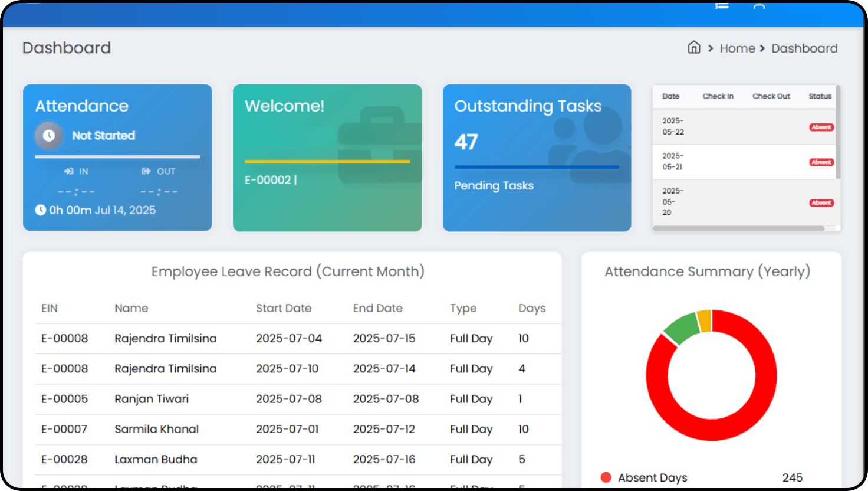
Task: Click the Absent badge for 2025-05-21
Action: [821, 162]
